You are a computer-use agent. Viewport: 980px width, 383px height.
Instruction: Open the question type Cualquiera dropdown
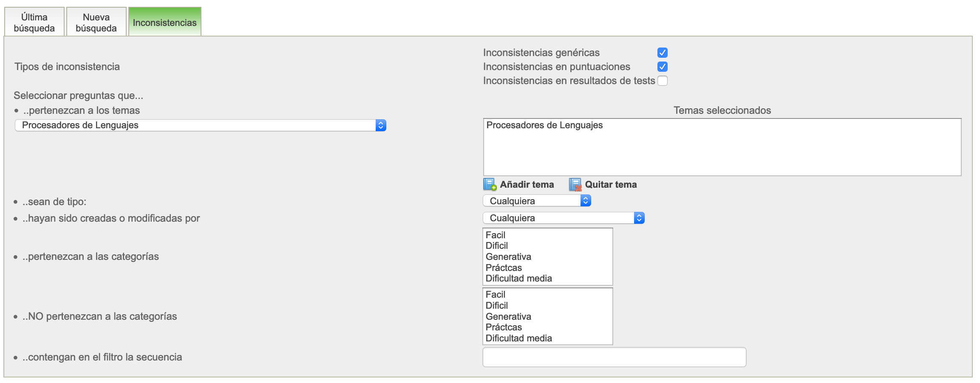(537, 201)
